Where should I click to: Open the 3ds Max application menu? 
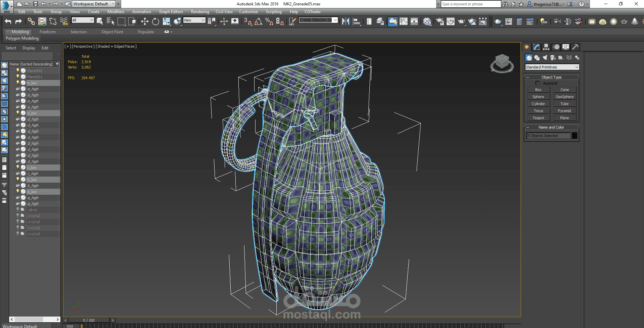[7, 6]
